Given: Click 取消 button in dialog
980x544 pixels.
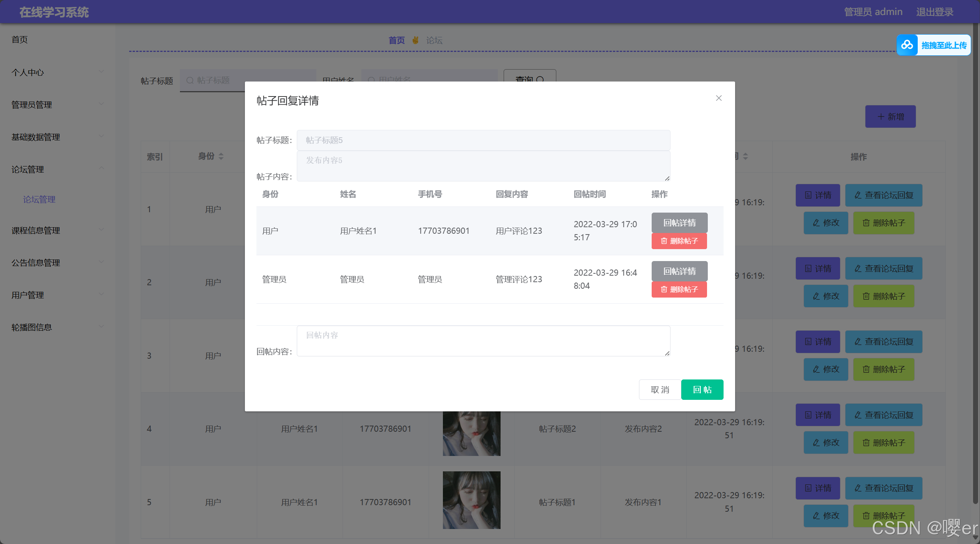Looking at the screenshot, I should click(x=660, y=389).
